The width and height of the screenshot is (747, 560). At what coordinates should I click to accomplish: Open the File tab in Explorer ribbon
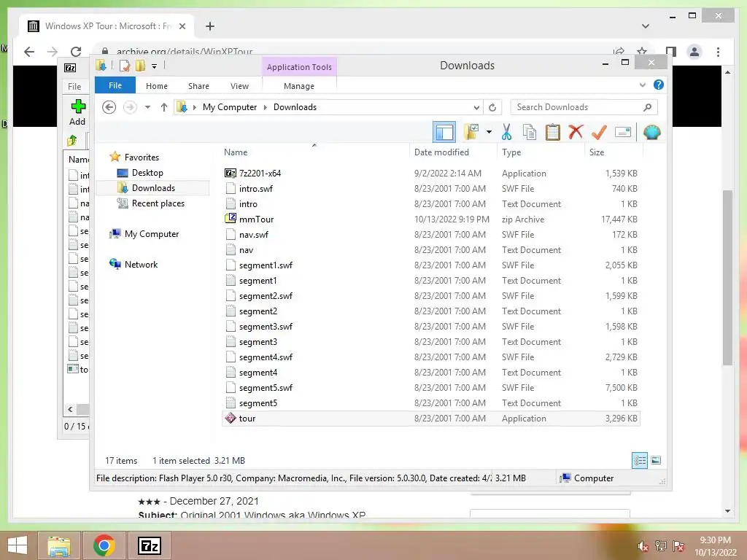(115, 85)
